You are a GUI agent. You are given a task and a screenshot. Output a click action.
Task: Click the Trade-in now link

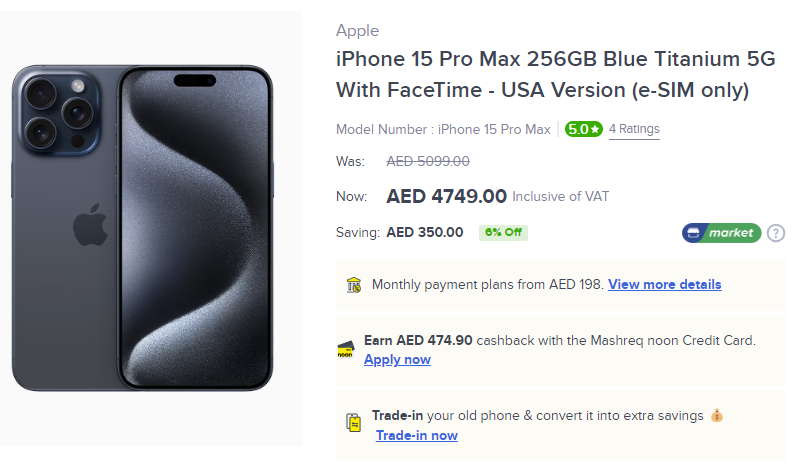(x=416, y=435)
